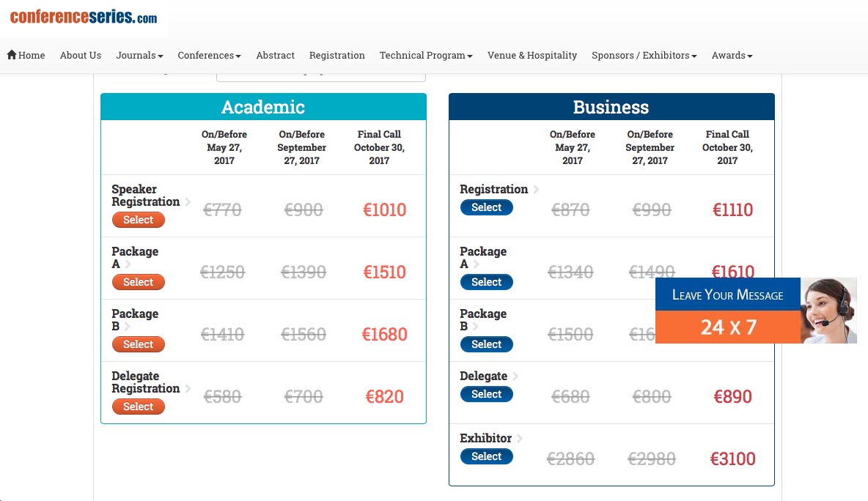
Task: Click the conferenceseries.com logo
Action: (x=84, y=18)
